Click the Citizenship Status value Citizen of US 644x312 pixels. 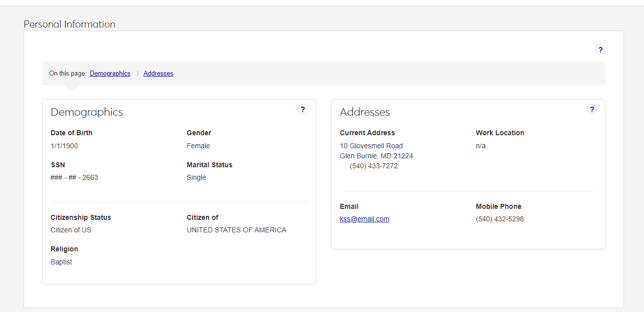click(x=71, y=230)
